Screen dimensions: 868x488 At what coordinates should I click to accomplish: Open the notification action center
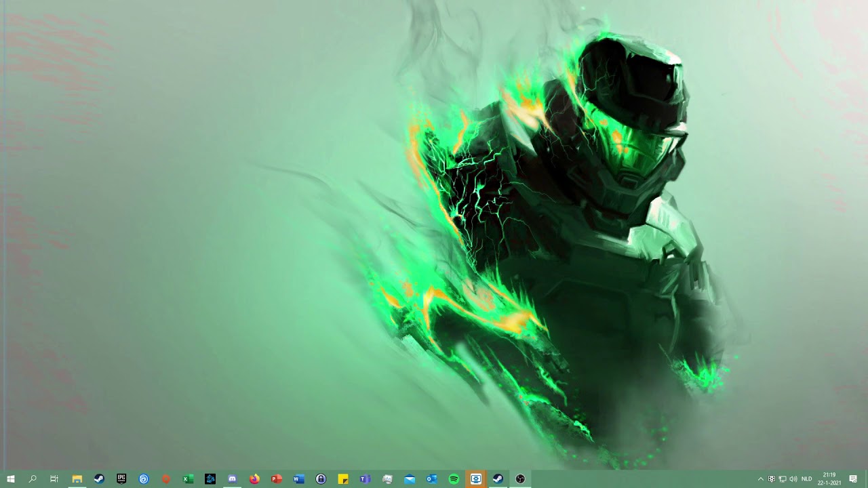click(853, 479)
